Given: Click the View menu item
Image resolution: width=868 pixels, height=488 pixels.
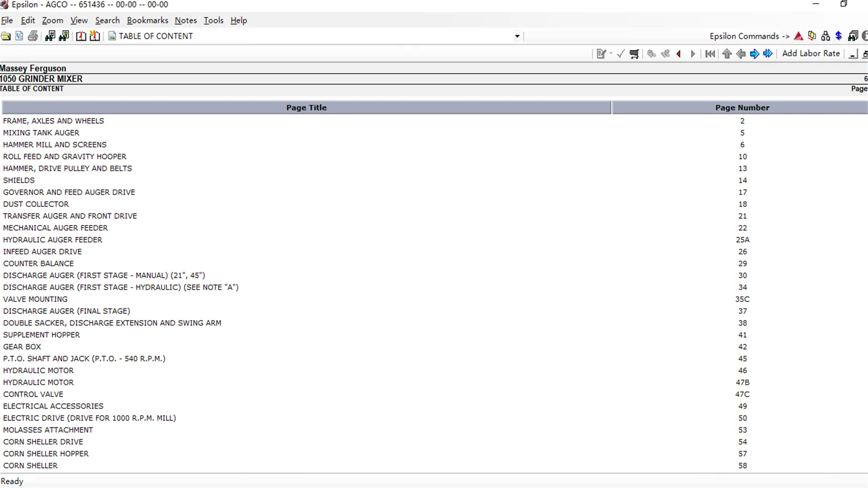Looking at the screenshot, I should [79, 20].
